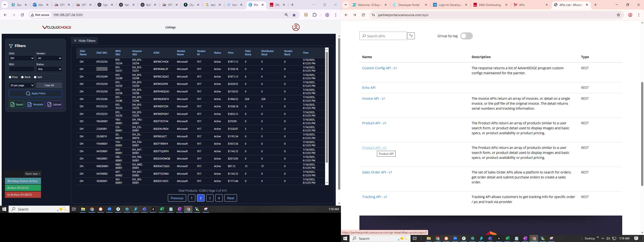Show hidden system tray icons chevron
644x242 pixels.
[x=603, y=238]
